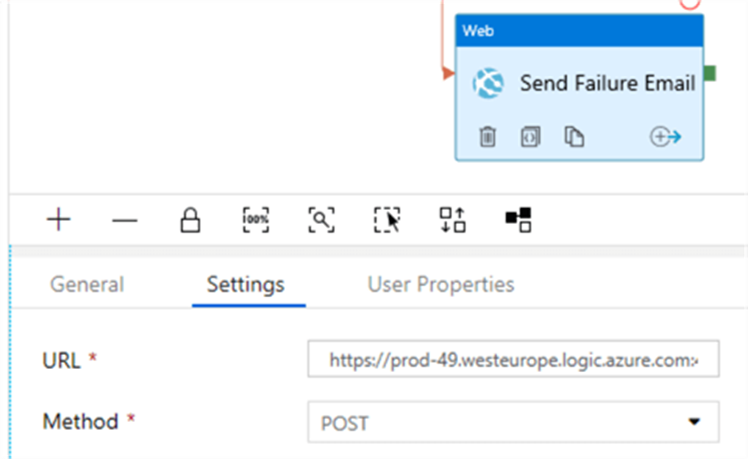This screenshot has height=459, width=748.
Task: Click the add output arrow icon
Action: pyautogui.click(x=666, y=137)
